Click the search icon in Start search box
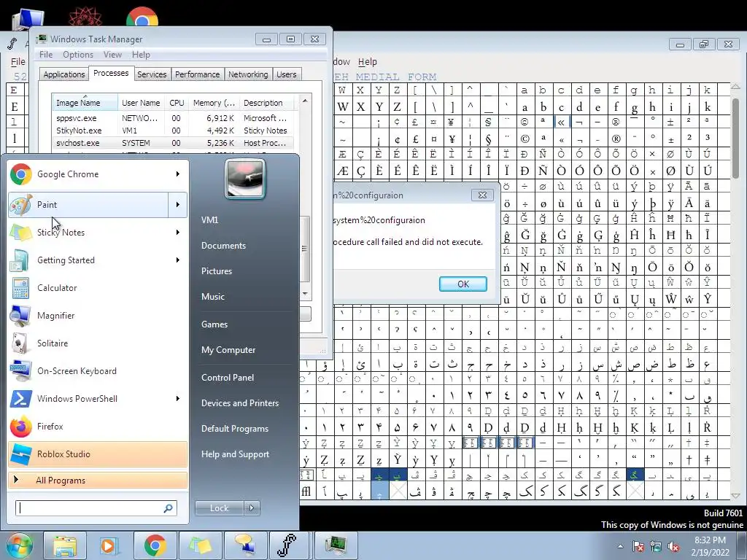 click(168, 508)
